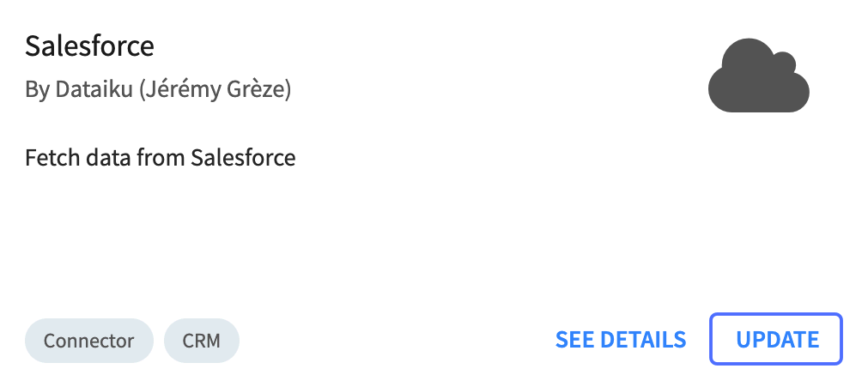Click the Connector tag
This screenshot has height=387, width=868.
89,341
